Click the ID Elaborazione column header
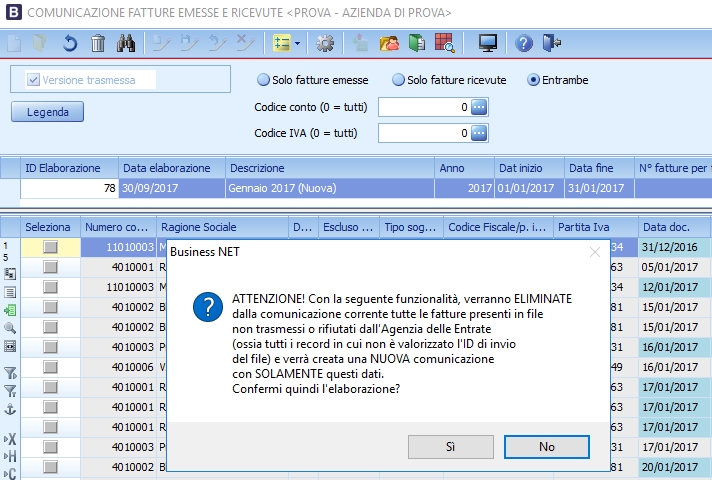Viewport: 712px width, 480px height. point(69,168)
